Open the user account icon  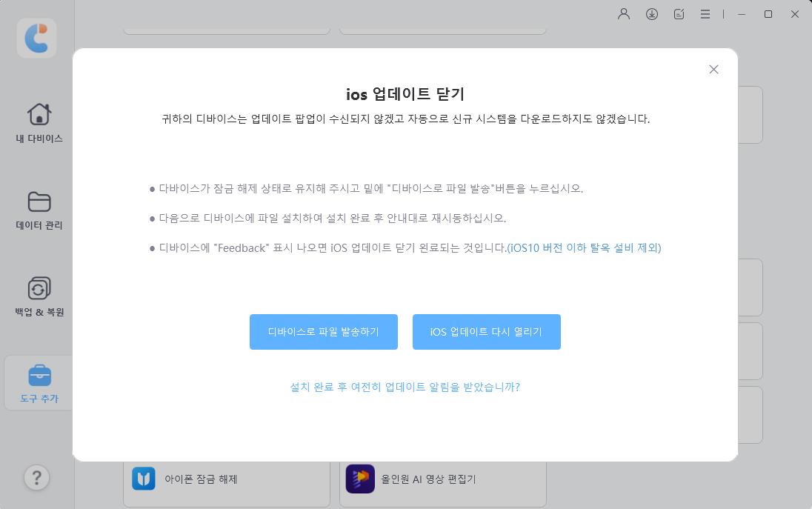623,13
